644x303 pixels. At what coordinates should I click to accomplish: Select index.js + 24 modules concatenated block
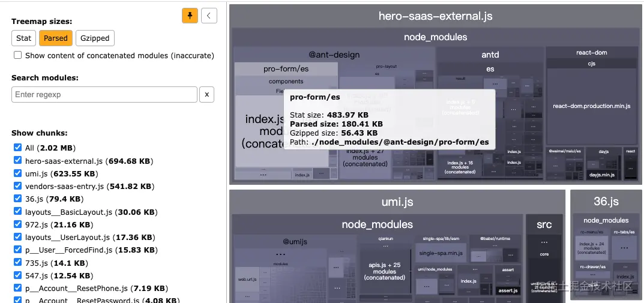591,248
